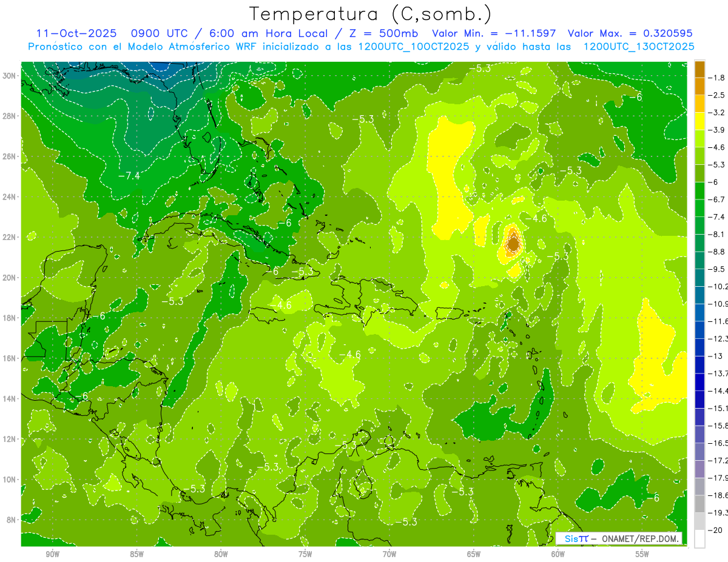
Task: Click the '-1.8' color bar label
Action: [717, 78]
